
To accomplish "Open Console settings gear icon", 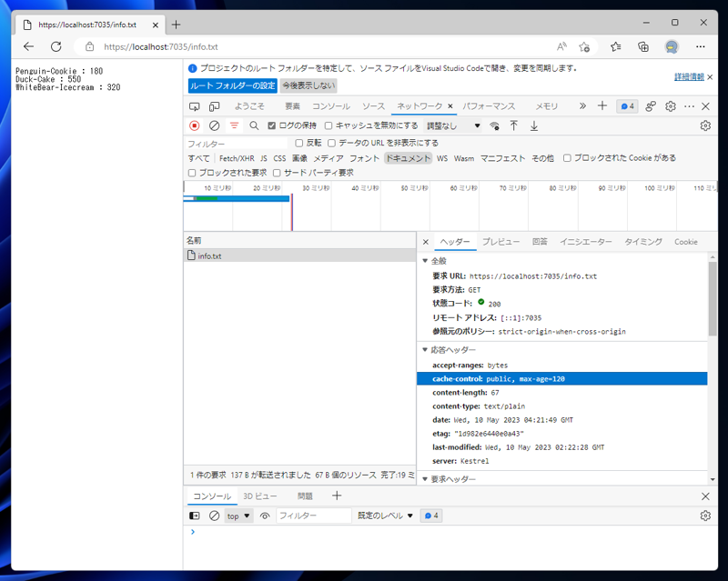I will (x=705, y=516).
